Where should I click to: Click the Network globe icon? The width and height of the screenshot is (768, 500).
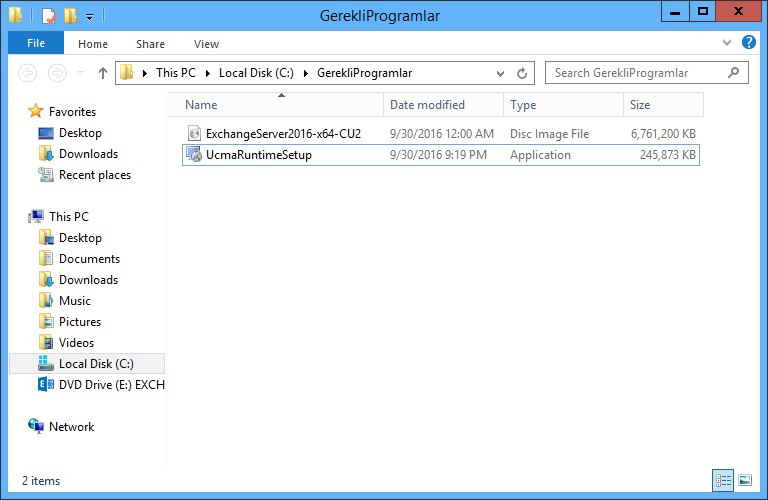[36, 426]
